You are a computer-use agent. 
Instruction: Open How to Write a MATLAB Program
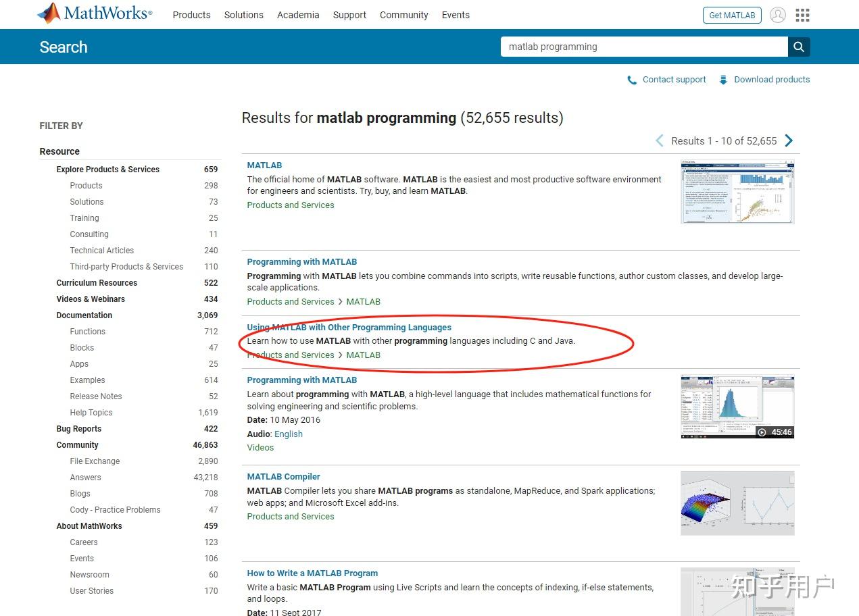(312, 573)
